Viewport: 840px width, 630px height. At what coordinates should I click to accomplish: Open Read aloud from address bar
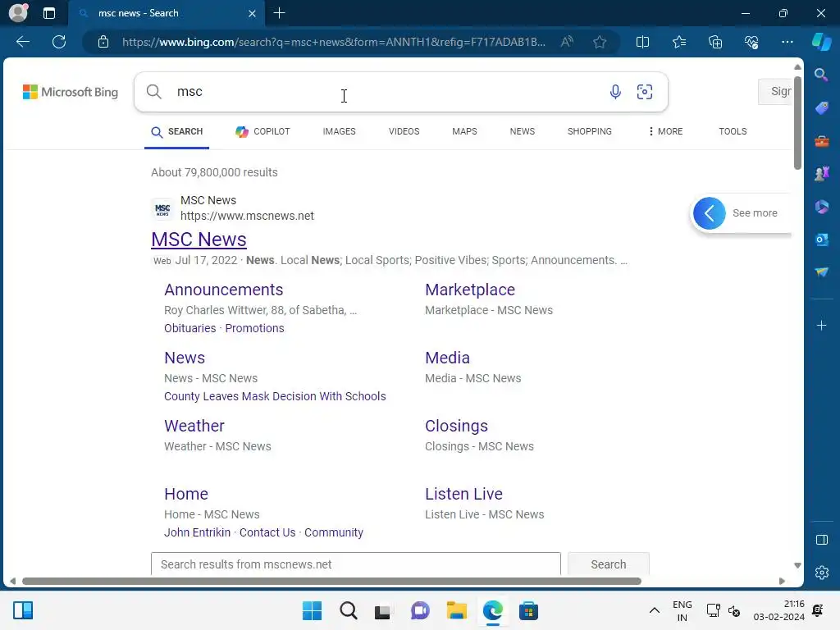567,42
